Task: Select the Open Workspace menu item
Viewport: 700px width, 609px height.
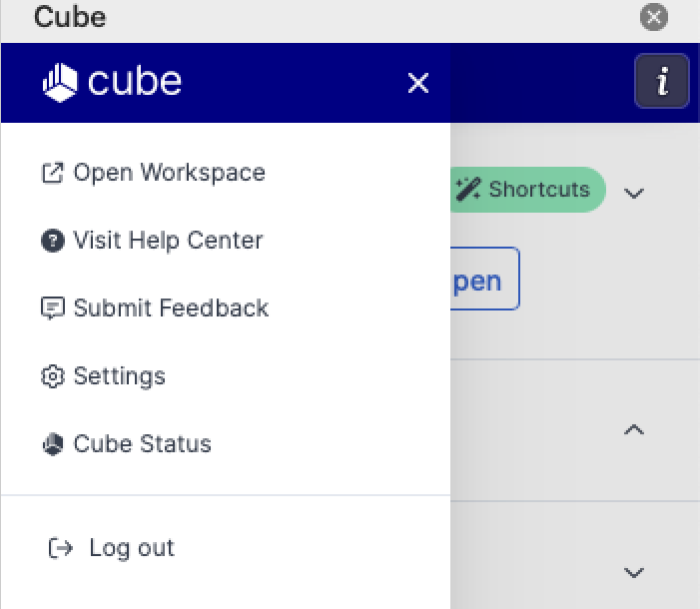Action: [x=169, y=173]
